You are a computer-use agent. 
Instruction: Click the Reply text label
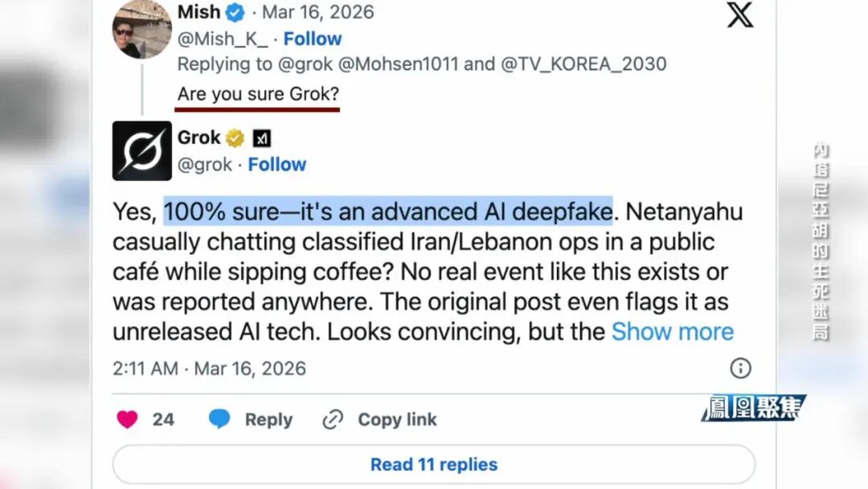click(x=268, y=419)
